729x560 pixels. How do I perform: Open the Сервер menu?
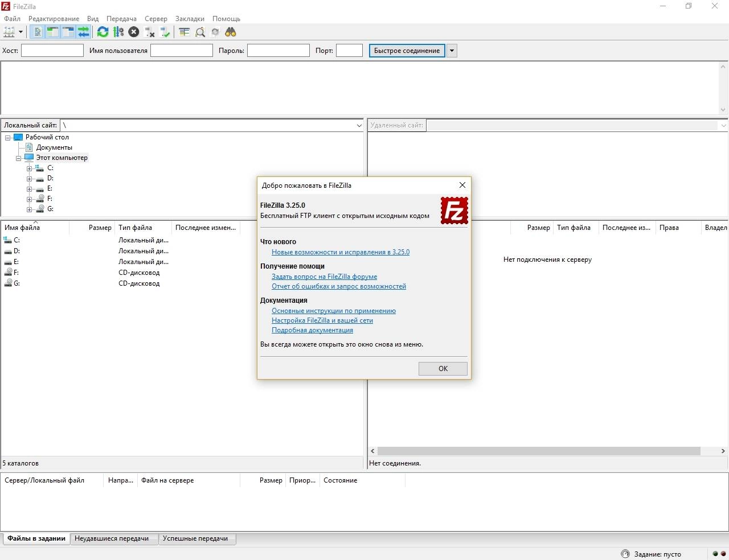click(x=156, y=19)
